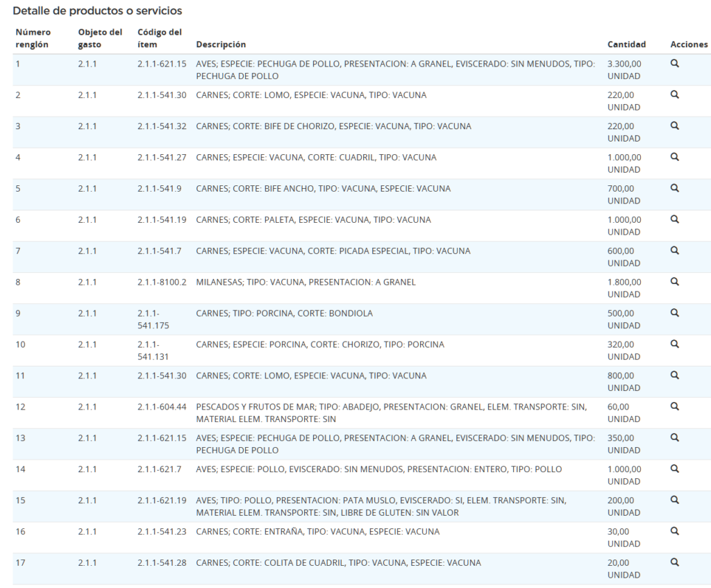Open the Paleta row's search icon
This screenshot has height=588, width=711.
[674, 219]
